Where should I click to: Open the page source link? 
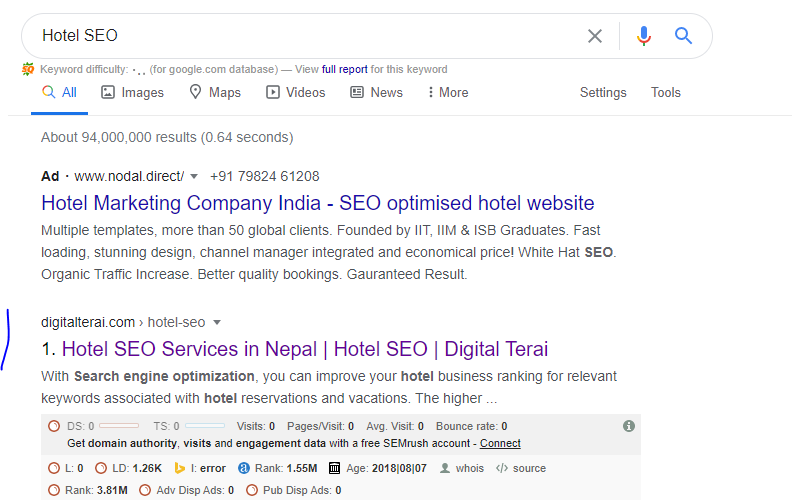coord(521,468)
